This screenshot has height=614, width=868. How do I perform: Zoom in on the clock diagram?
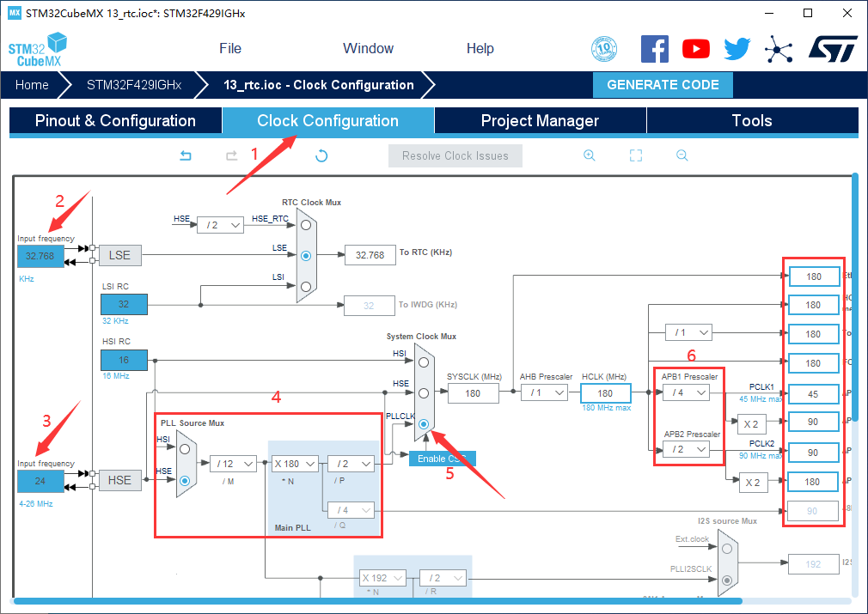pyautogui.click(x=590, y=155)
